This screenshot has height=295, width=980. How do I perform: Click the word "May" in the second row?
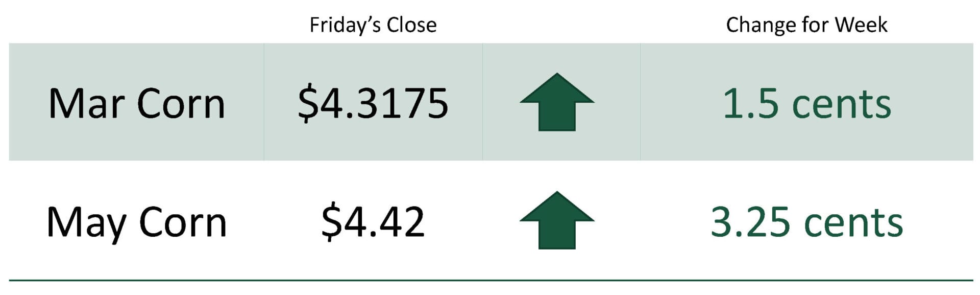click(86, 223)
